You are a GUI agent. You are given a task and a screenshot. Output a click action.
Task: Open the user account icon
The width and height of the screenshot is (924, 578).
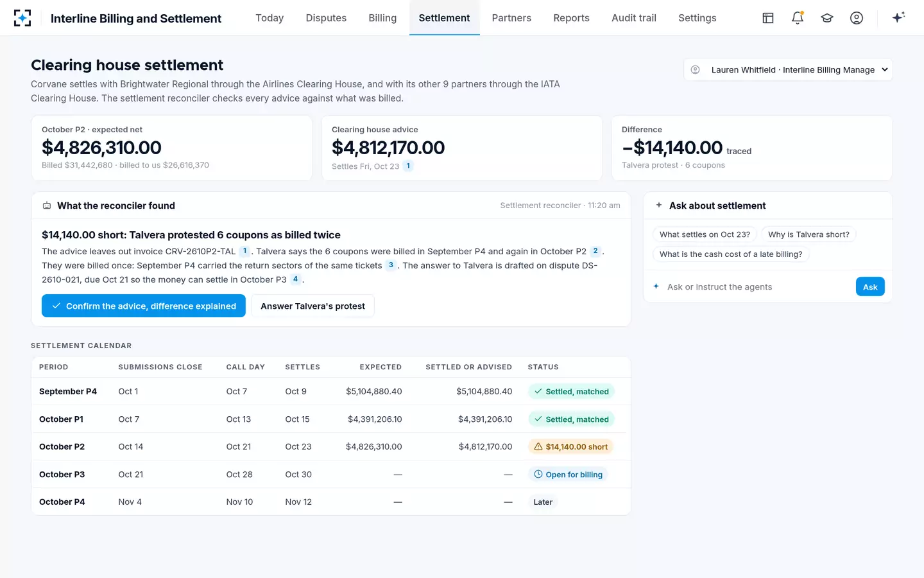coord(857,18)
